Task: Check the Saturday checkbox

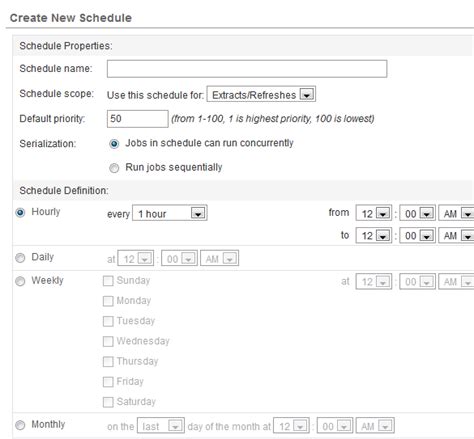Action: (x=108, y=402)
